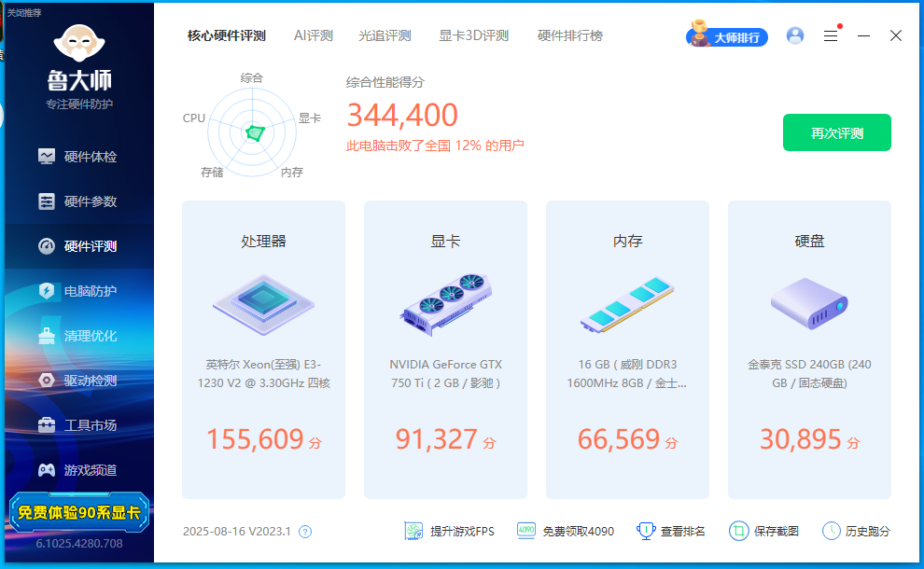Switch to 光追评测 tab

385,36
